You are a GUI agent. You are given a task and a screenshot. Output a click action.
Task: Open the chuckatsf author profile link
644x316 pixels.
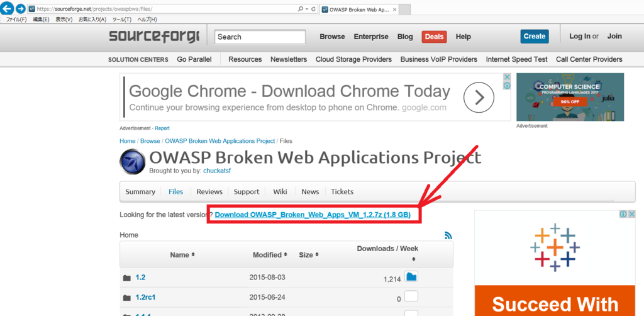(x=217, y=171)
